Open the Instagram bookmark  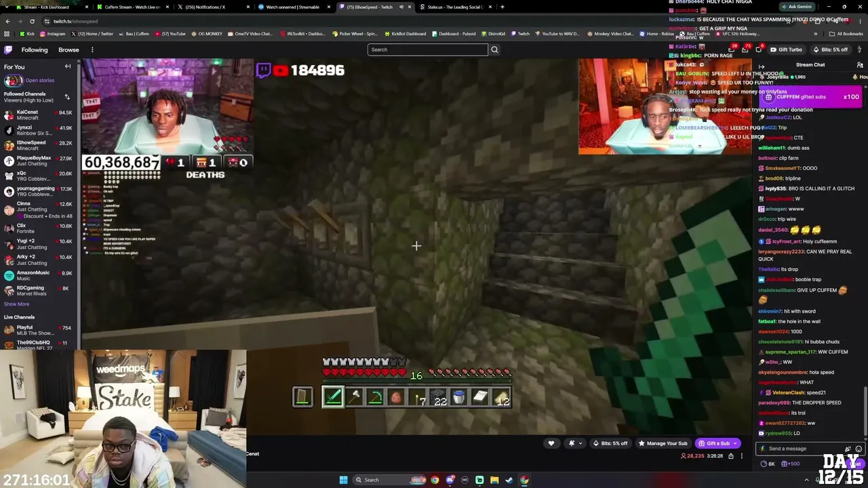pyautogui.click(x=53, y=34)
